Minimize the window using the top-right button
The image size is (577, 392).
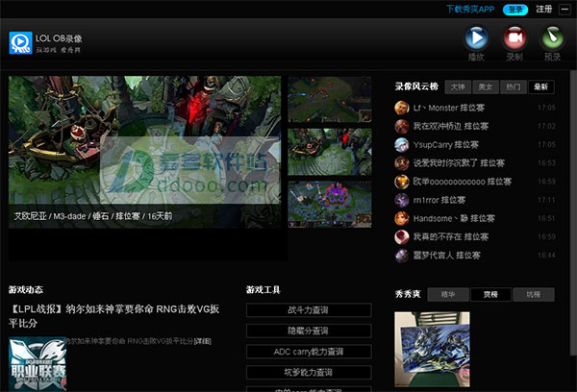564,10
